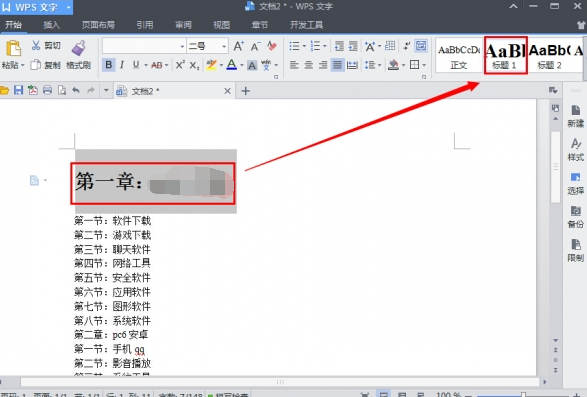Open the 引用 ribbon tab
Image resolution: width=587 pixels, height=397 pixels.
pos(145,25)
